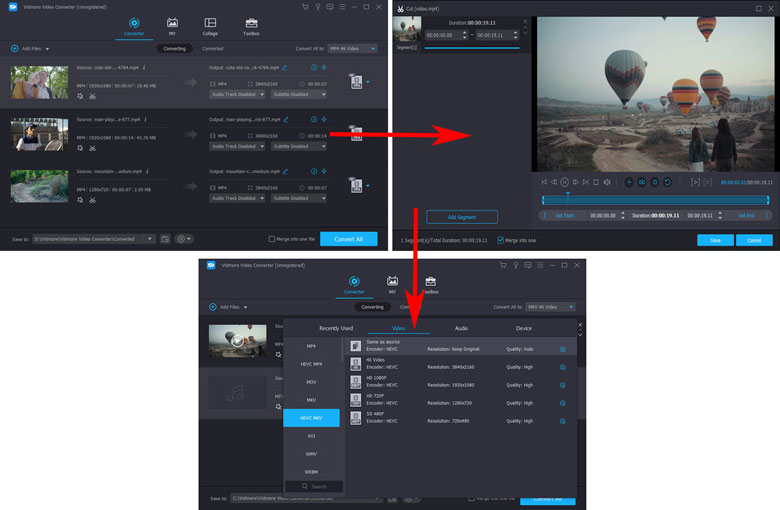Select the Converted sub-tab in the top-left window
The image size is (780, 510).
point(212,49)
